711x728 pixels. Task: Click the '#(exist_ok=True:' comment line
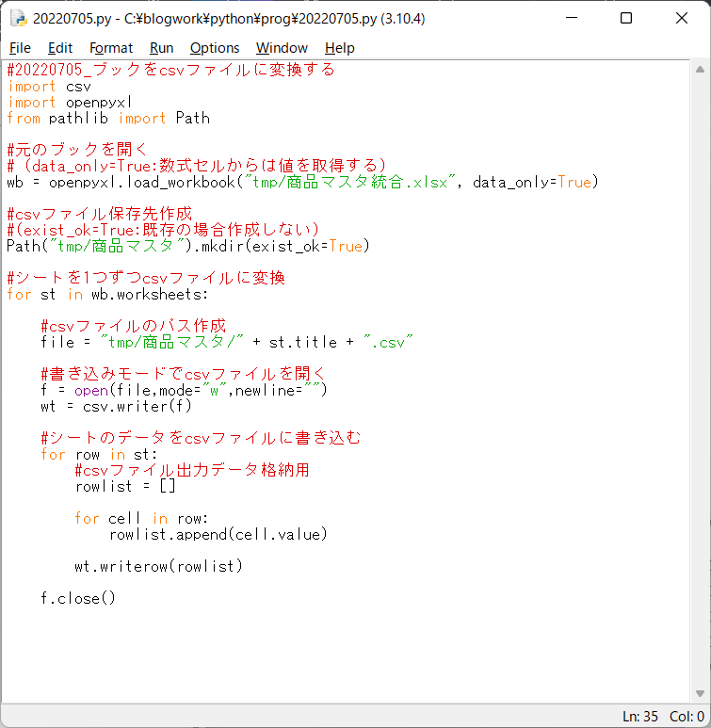(x=164, y=230)
